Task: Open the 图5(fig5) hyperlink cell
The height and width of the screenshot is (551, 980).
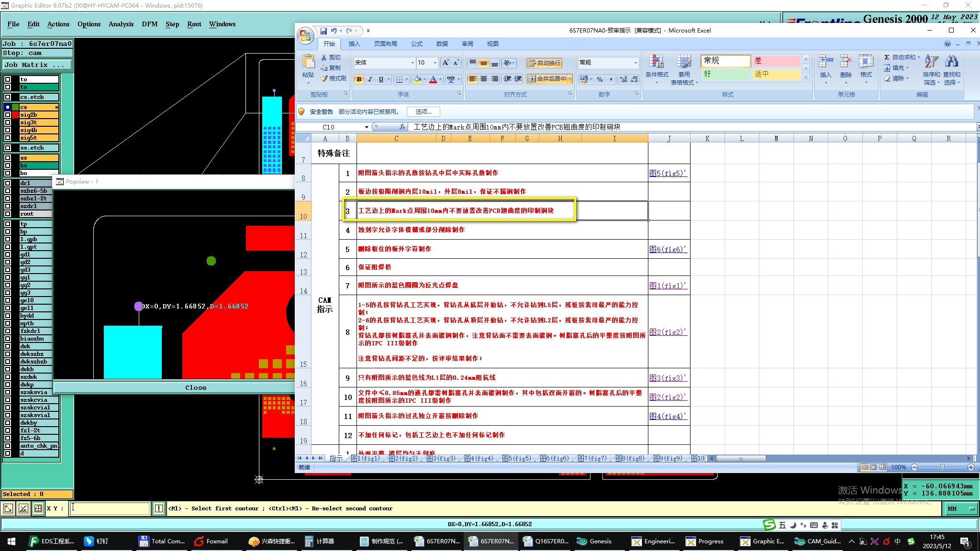Action: click(668, 173)
